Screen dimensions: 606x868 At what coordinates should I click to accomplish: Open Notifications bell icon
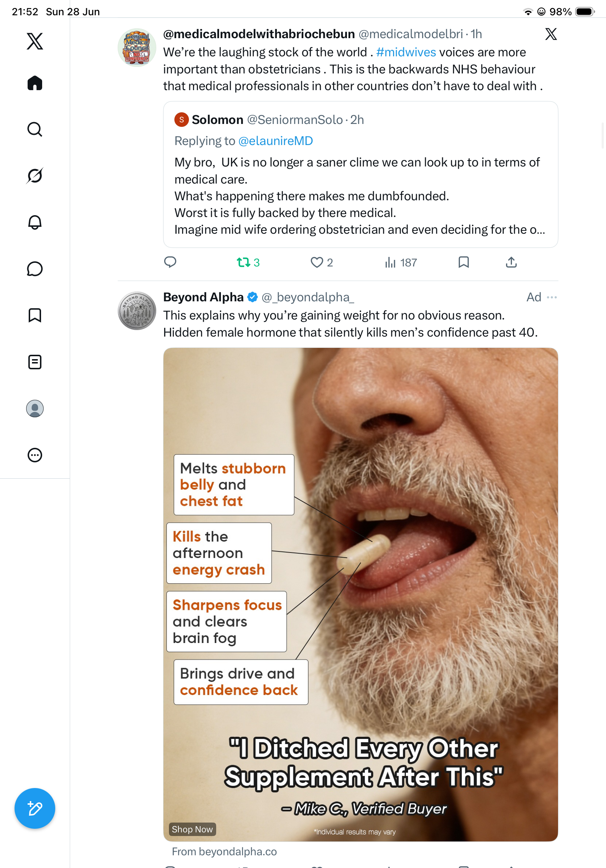[x=35, y=222]
